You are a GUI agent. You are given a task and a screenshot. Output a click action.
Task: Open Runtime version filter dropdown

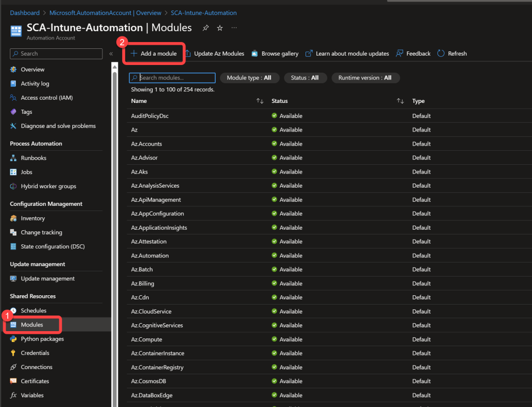tap(365, 78)
